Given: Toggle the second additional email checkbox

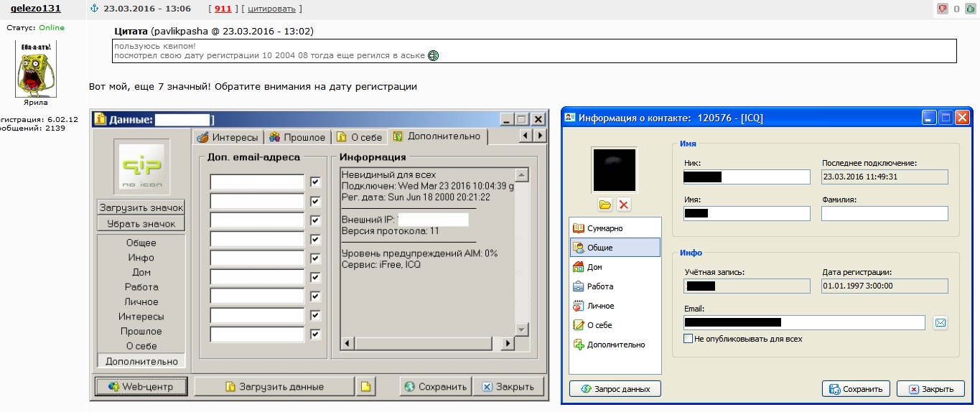Looking at the screenshot, I should click(x=315, y=202).
